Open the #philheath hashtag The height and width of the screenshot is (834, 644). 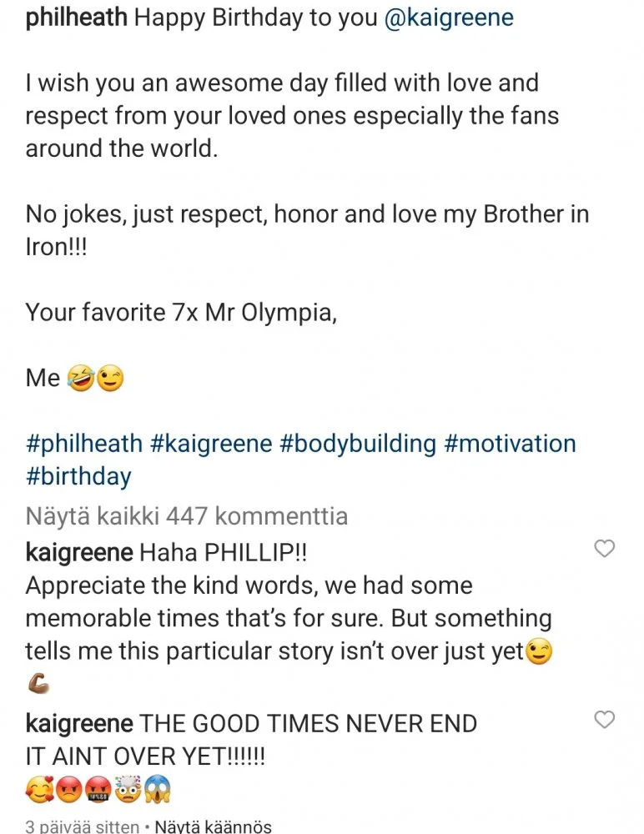click(x=83, y=443)
